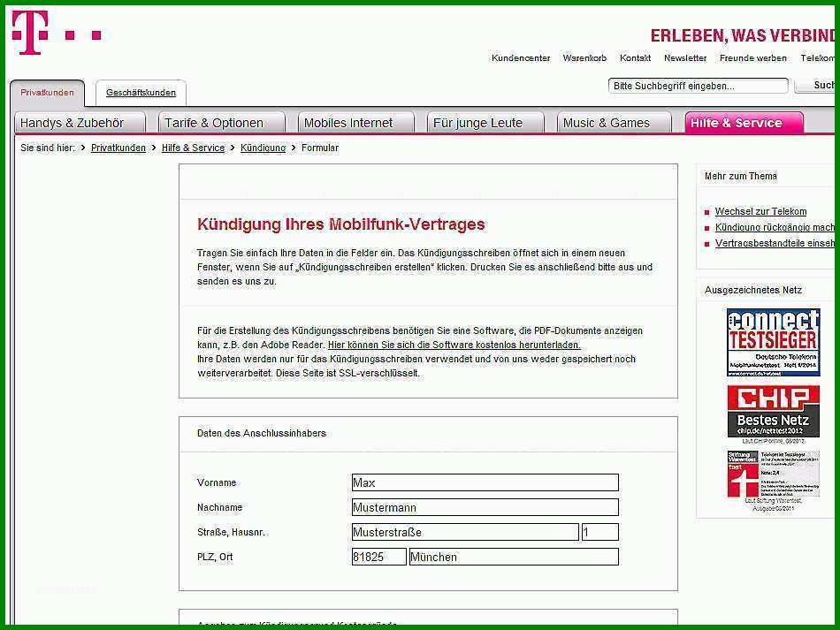Click the heading Kündigung Ihres Mobilfunk-Vertrages
840x630 pixels.
pos(340,224)
